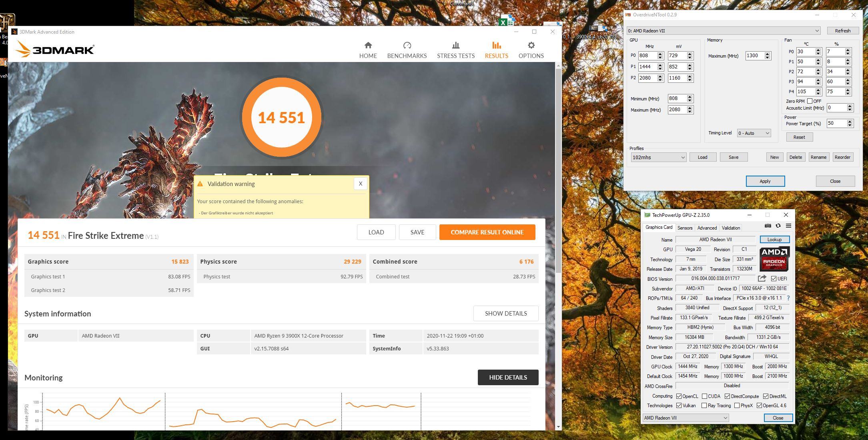Click Apply in OverdriveNTool
Screen dimensions: 868x440
tap(765, 181)
